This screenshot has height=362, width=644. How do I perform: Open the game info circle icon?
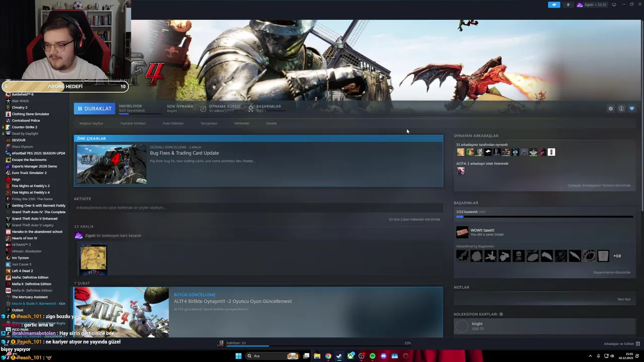621,109
